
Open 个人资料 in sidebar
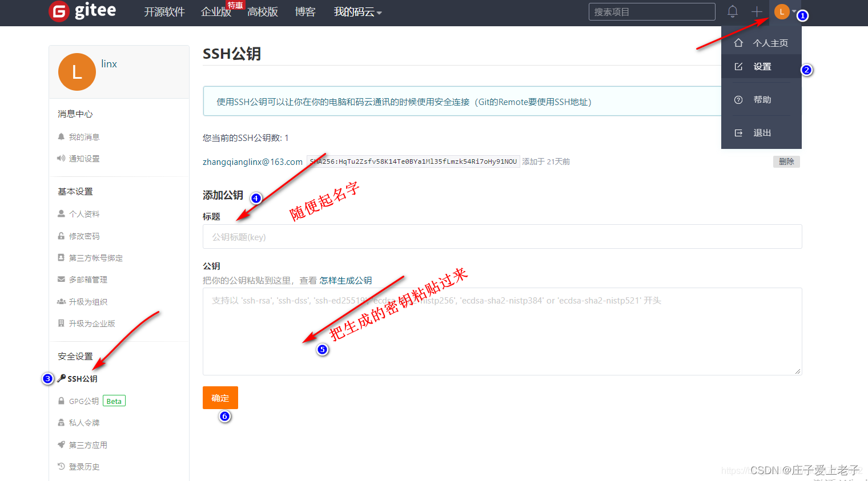tap(84, 214)
